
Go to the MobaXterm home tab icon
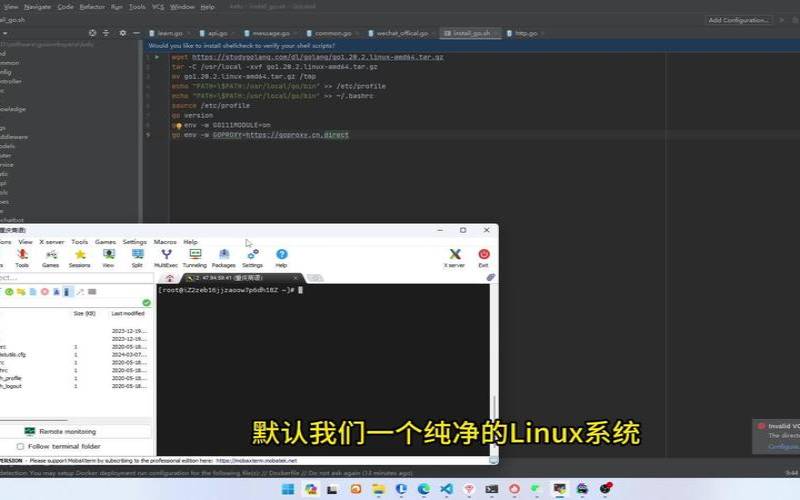pos(170,278)
